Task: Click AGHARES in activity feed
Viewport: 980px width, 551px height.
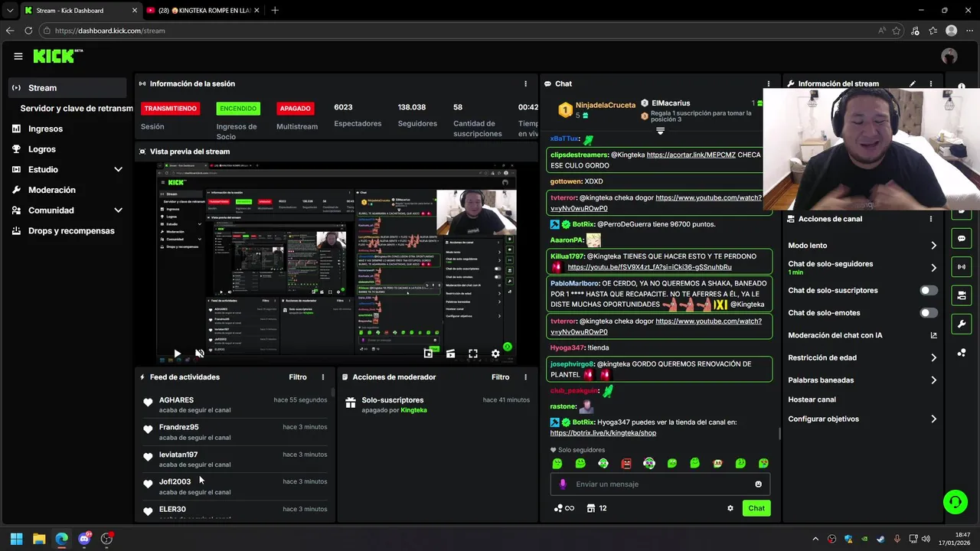Action: click(176, 400)
